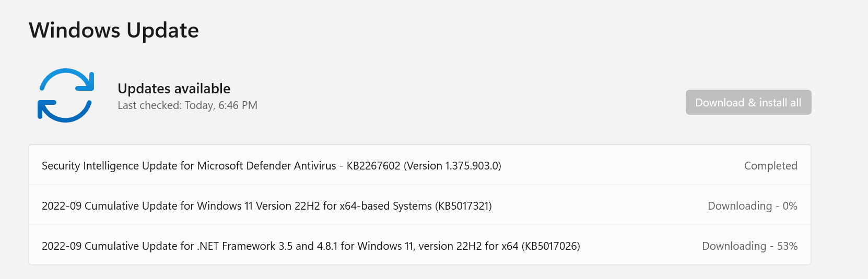Screen dimensions: 868x279
Task: Select the Security Intelligence Update row
Action: 420,165
